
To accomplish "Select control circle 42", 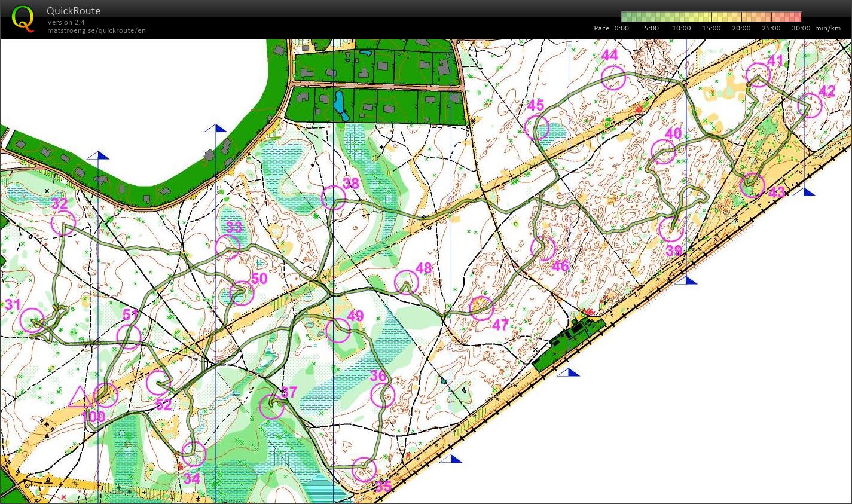I will 810,106.
